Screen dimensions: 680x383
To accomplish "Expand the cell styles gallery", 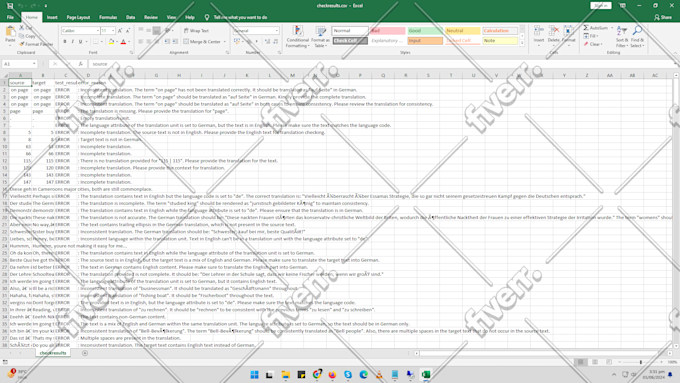I will [522, 43].
